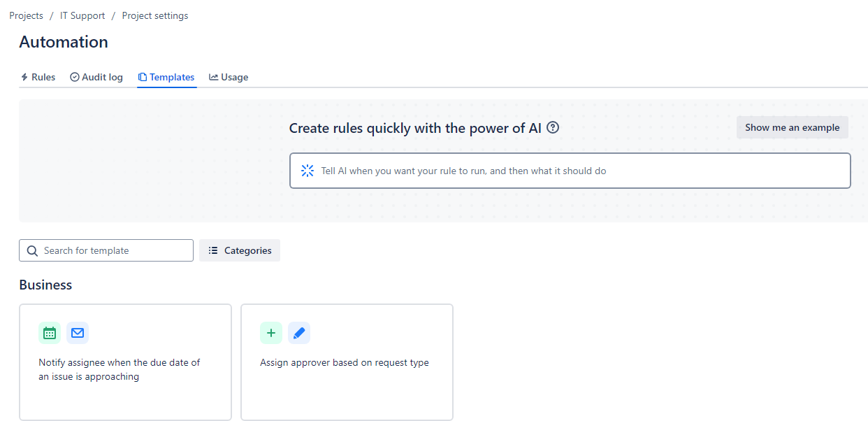Open the IT Support breadcrumb link
Screen dimensions: 868x421
point(82,15)
